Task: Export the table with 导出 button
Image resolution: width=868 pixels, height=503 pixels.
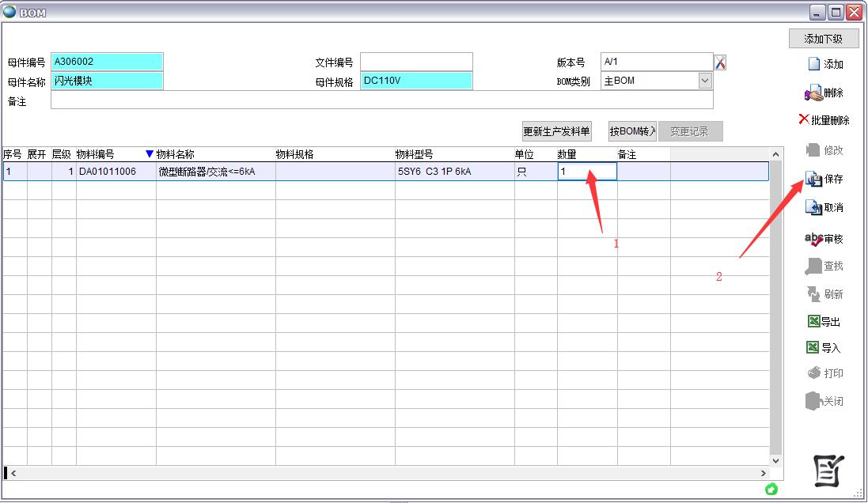Action: tap(824, 322)
